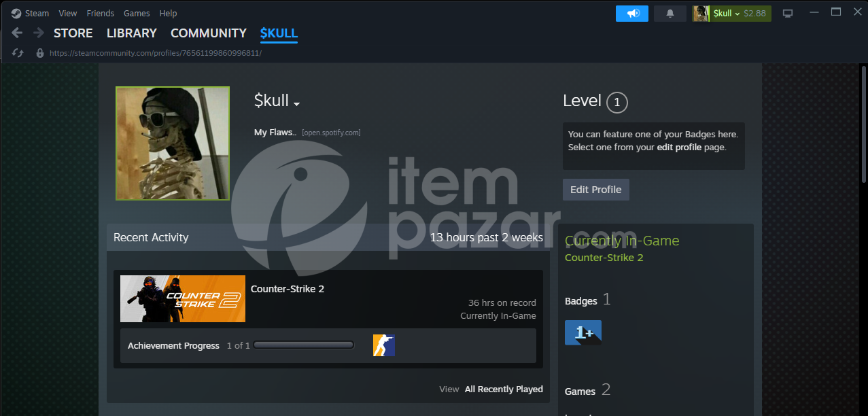Viewport: 868px width, 416px height.
Task: Switch to the $KULL profile tab
Action: tap(279, 33)
